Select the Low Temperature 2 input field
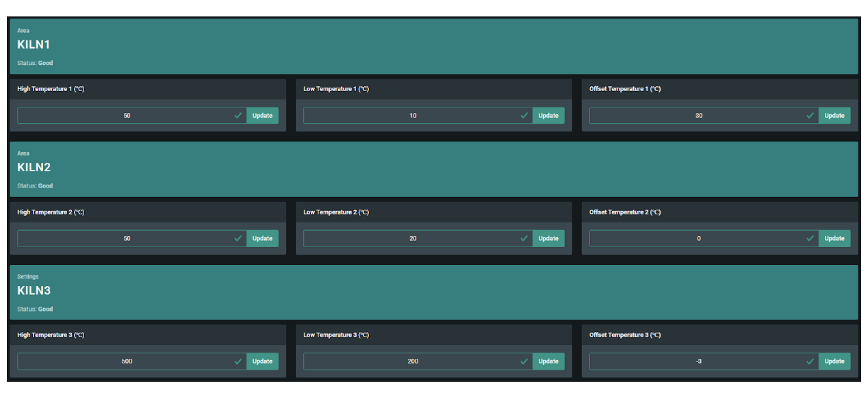Image resolution: width=868 pixels, height=408 pixels. tap(413, 239)
